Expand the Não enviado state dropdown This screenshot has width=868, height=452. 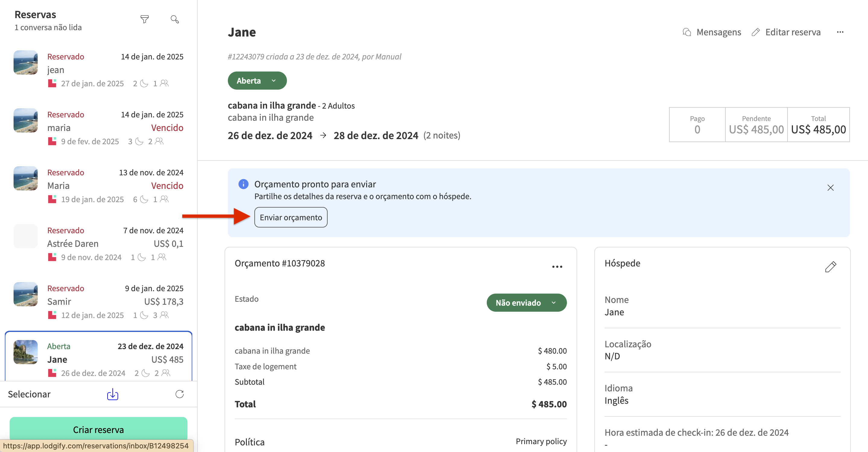click(x=526, y=303)
